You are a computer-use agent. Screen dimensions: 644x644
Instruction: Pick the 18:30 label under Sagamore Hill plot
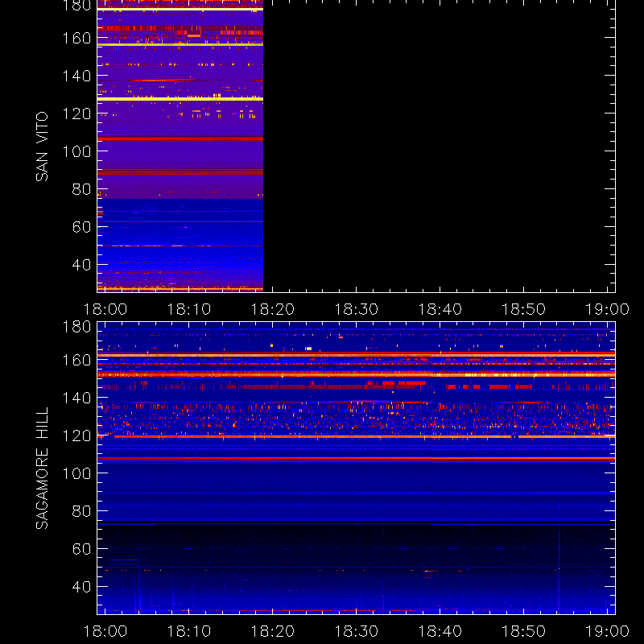coord(356,631)
